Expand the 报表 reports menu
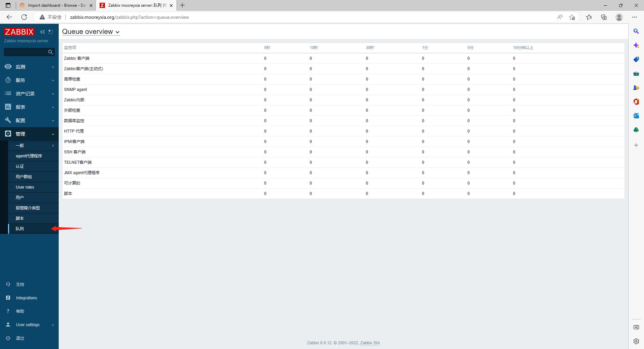The image size is (644, 349). 29,107
